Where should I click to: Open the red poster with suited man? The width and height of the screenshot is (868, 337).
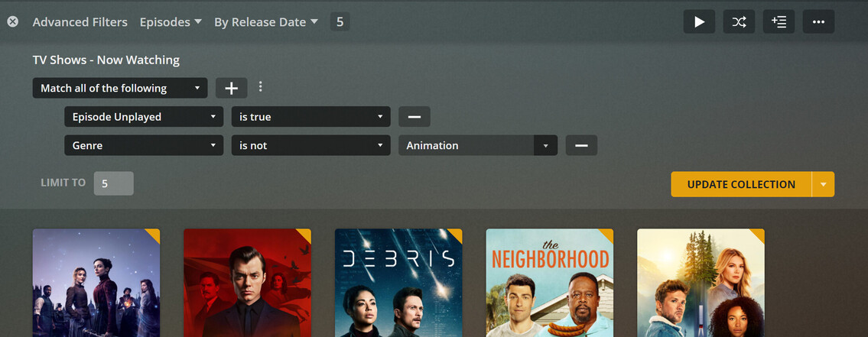click(x=248, y=283)
